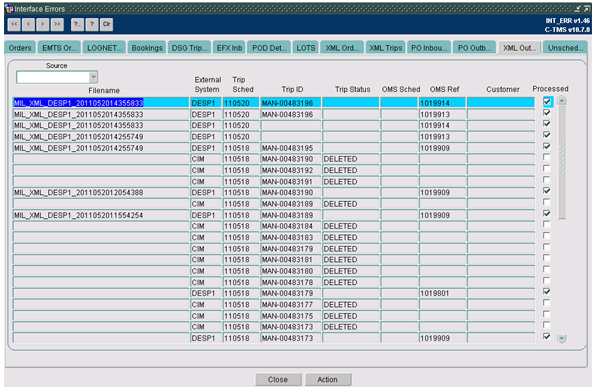Open the Source dropdown list
This screenshot has width=592, height=387.
94,77
